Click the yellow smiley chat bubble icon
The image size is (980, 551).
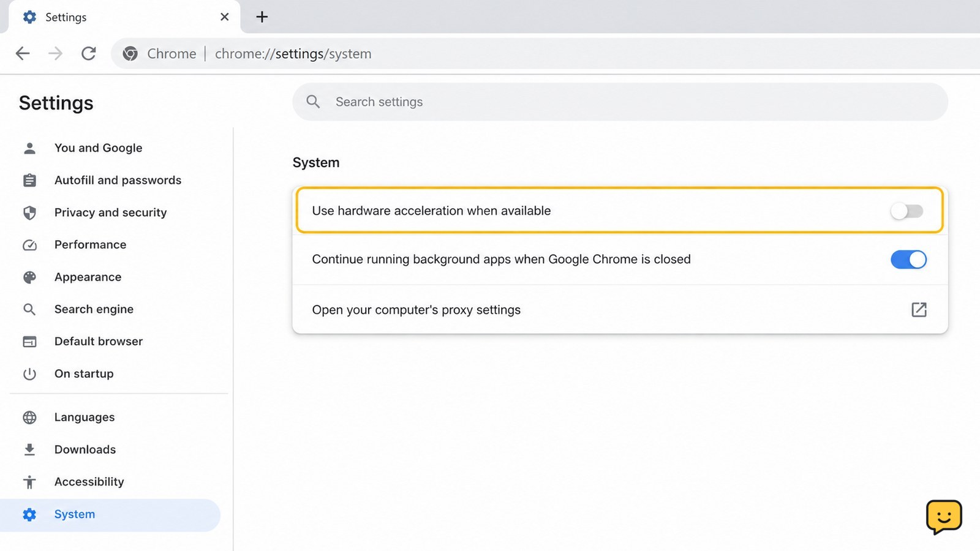pyautogui.click(x=944, y=517)
